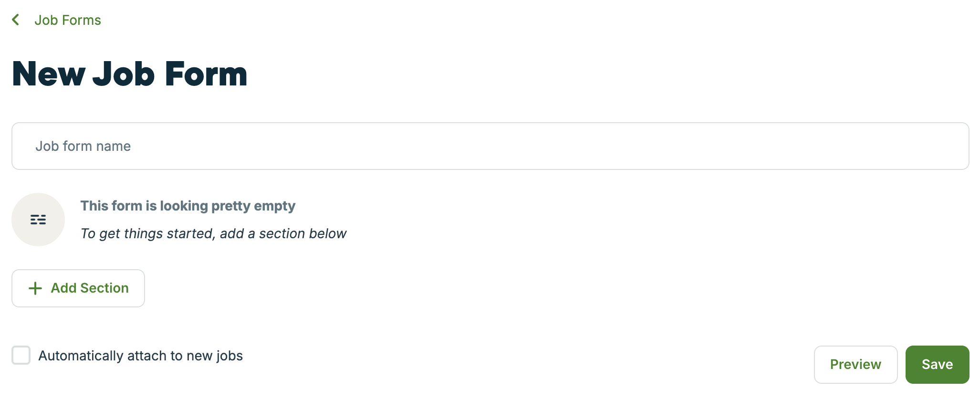Open the Job Forms breadcrumb link

point(67,20)
